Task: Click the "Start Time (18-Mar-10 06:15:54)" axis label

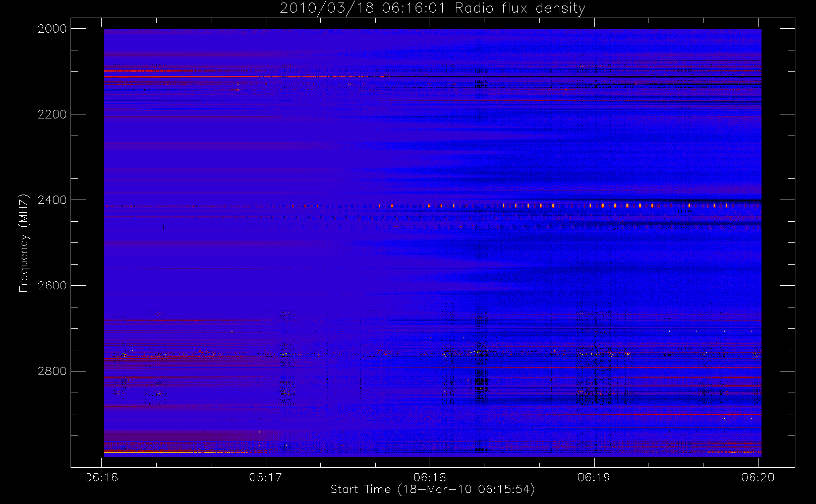Action: click(432, 489)
